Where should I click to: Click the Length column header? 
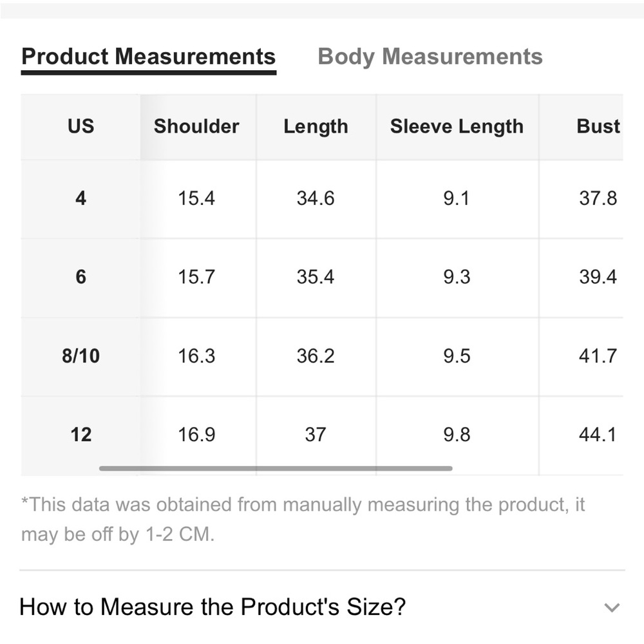(x=316, y=126)
